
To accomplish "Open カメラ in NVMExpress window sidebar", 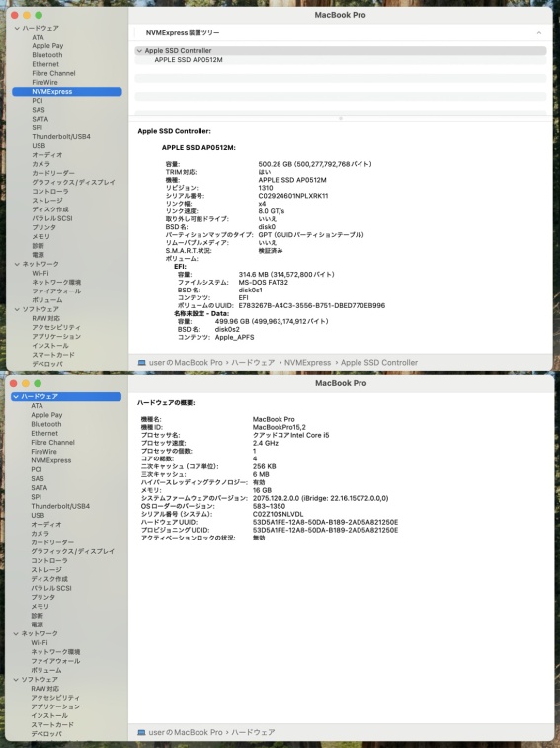I will tap(41, 164).
